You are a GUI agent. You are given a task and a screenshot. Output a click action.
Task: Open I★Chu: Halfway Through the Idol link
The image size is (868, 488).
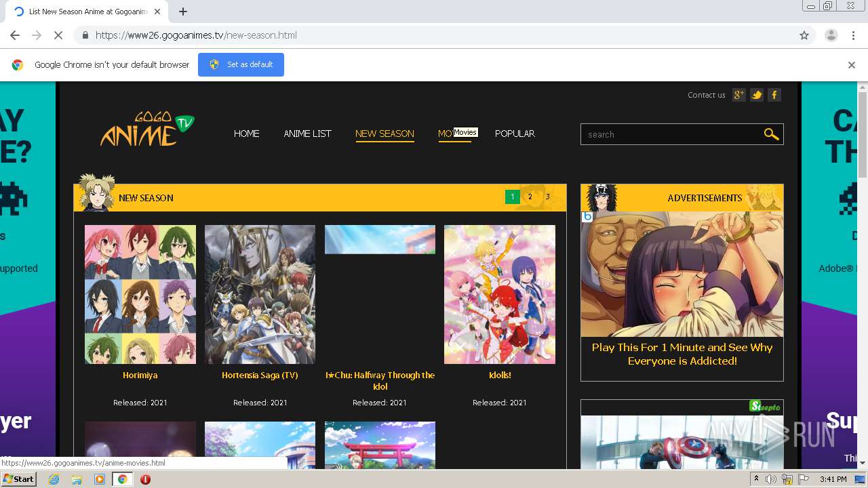click(380, 380)
